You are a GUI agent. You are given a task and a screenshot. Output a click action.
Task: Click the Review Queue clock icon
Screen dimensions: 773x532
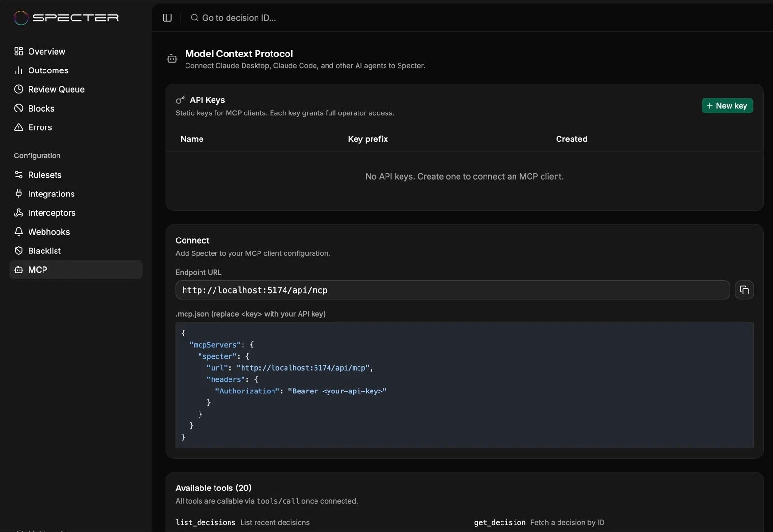19,89
